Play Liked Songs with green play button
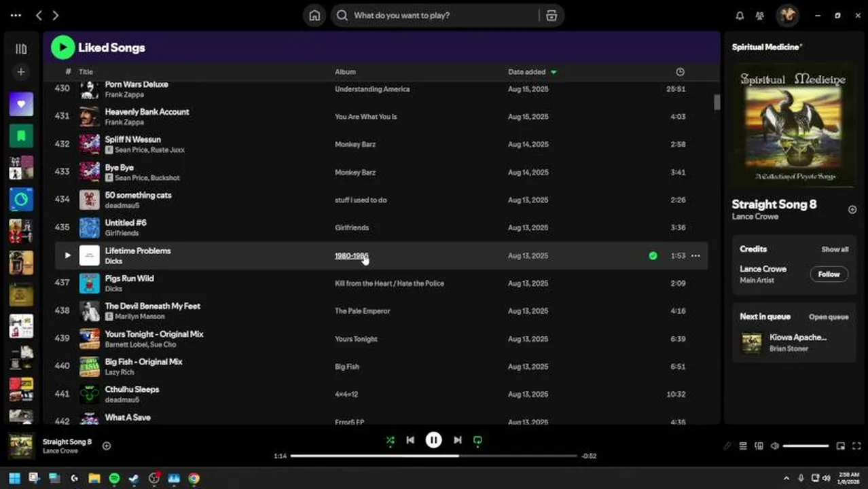This screenshot has width=868, height=489. point(62,48)
